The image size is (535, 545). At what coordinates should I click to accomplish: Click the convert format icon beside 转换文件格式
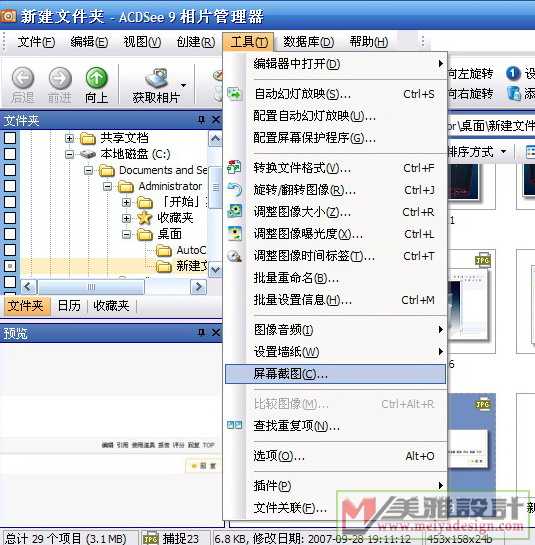pyautogui.click(x=234, y=168)
